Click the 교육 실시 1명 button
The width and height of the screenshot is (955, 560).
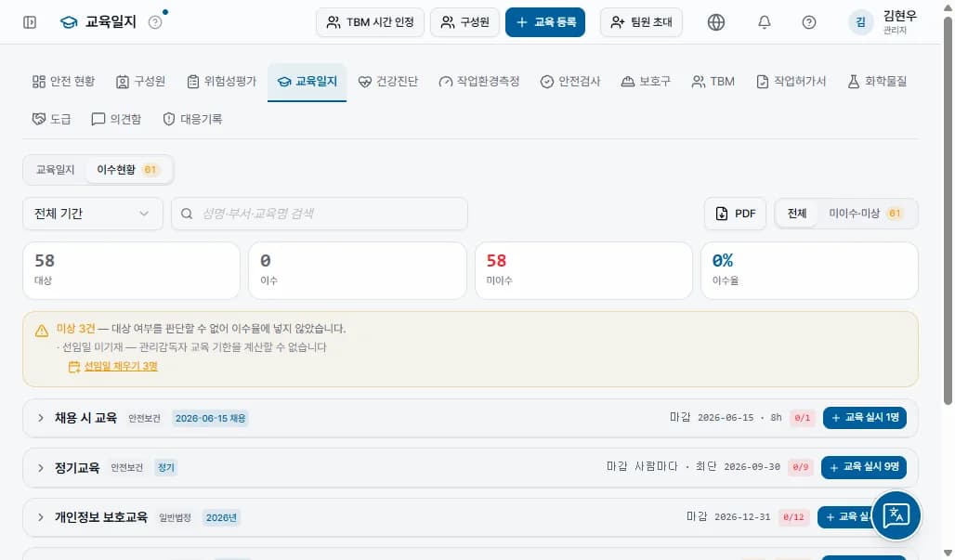(x=864, y=418)
